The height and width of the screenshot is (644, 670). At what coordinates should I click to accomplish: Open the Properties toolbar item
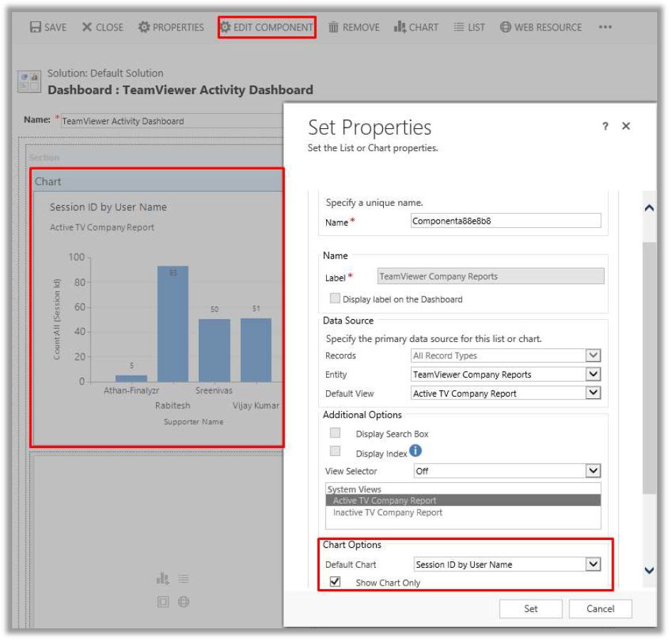click(170, 27)
